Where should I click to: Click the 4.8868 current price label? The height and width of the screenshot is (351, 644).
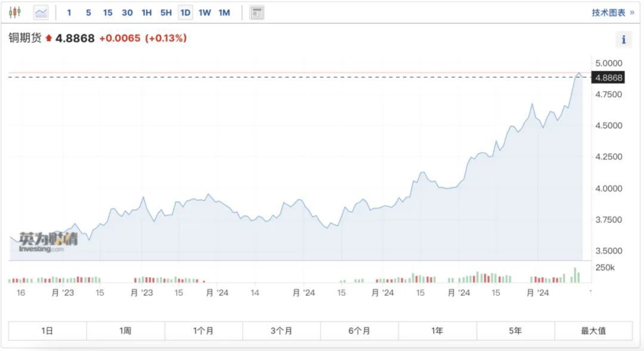coord(608,78)
